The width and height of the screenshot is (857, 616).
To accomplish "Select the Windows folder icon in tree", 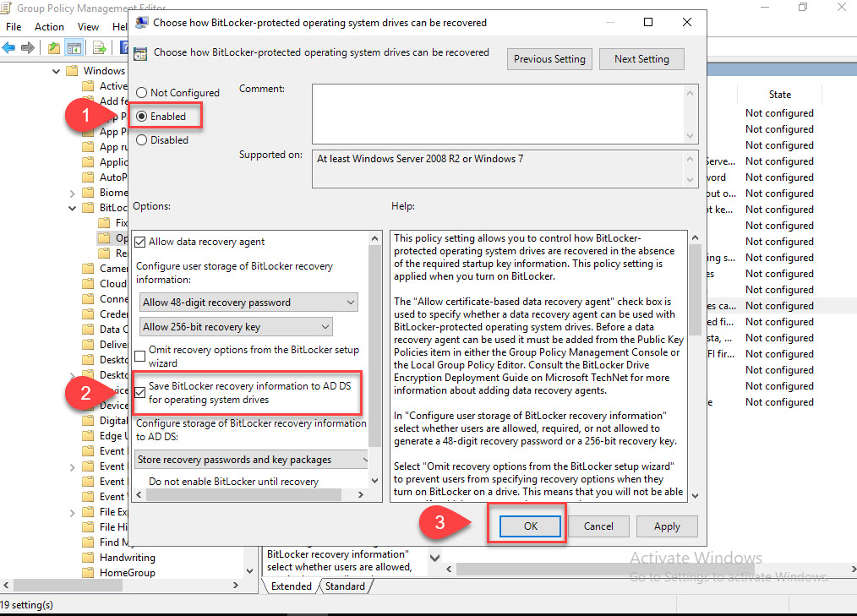I will 72,71.
